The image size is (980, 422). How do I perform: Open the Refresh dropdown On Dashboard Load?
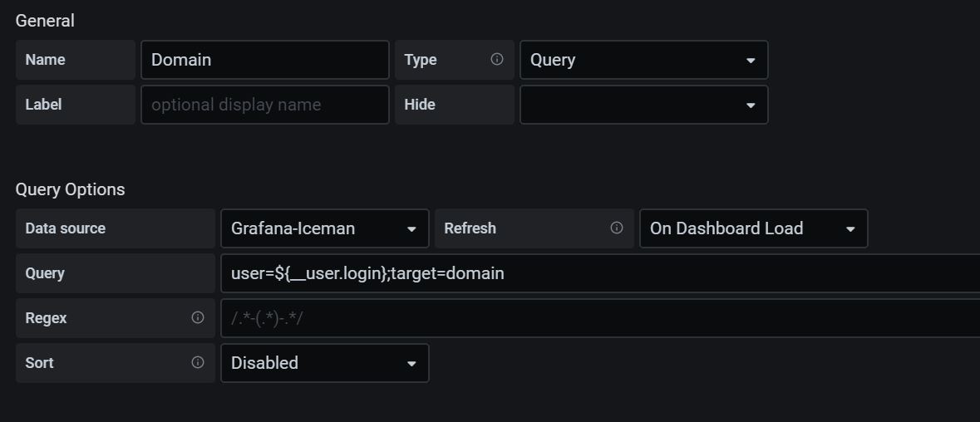pyautogui.click(x=754, y=228)
